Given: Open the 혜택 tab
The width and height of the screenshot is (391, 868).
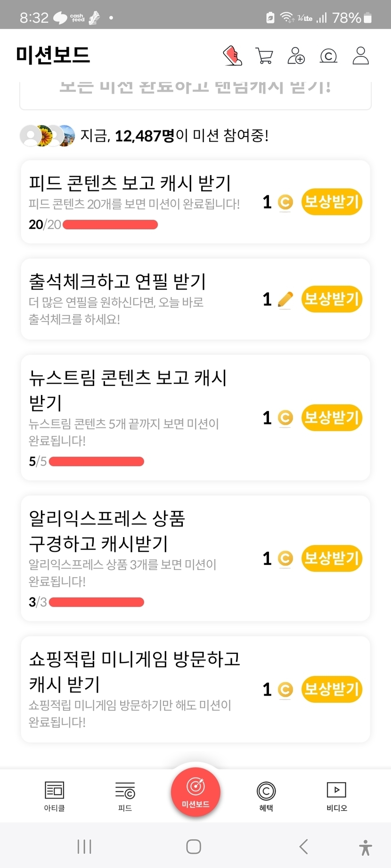Looking at the screenshot, I should click(x=266, y=796).
